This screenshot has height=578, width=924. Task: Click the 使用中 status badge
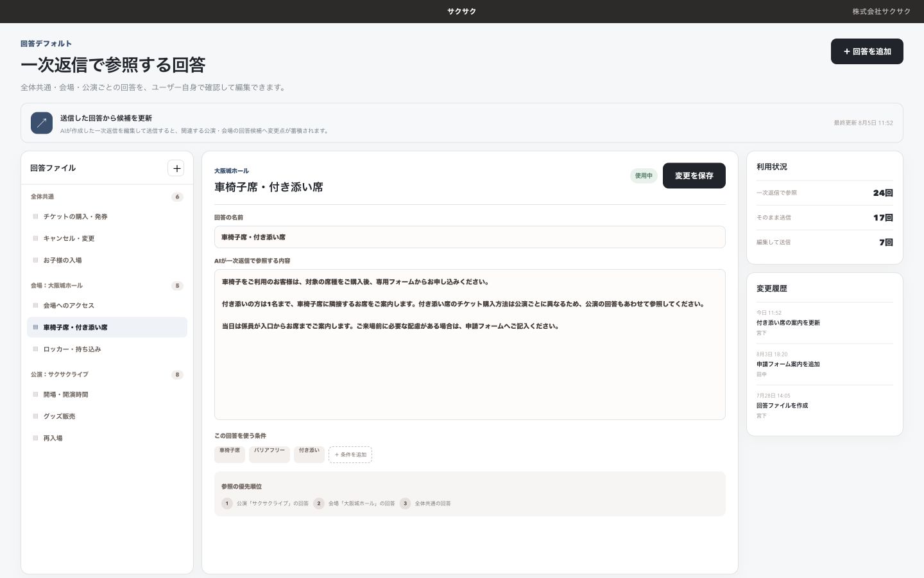(644, 175)
